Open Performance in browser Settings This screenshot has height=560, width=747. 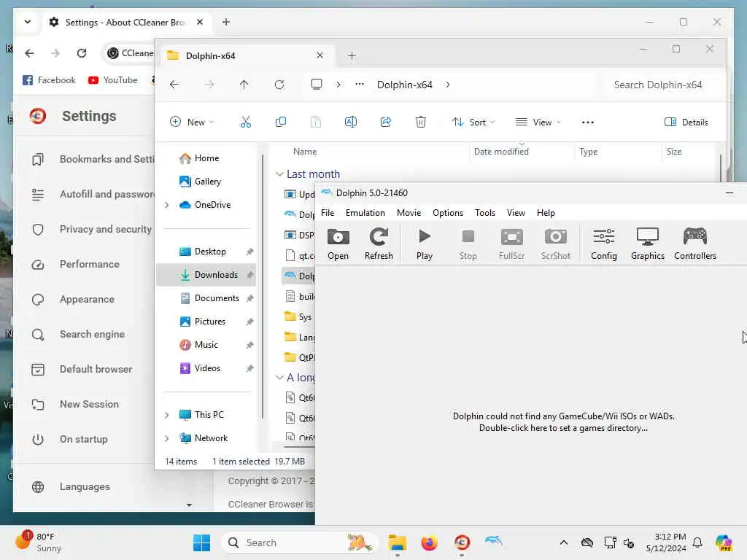click(89, 264)
